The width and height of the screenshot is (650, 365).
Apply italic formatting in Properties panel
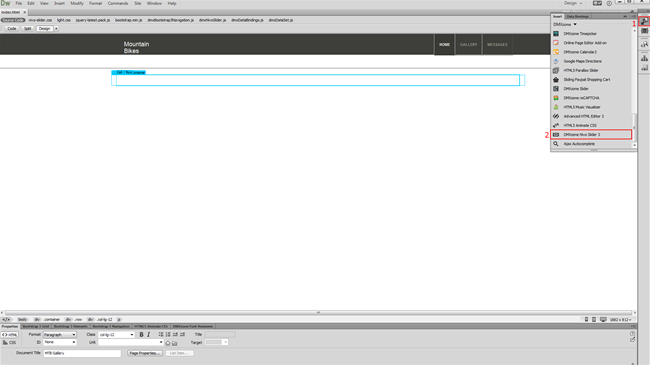point(148,334)
